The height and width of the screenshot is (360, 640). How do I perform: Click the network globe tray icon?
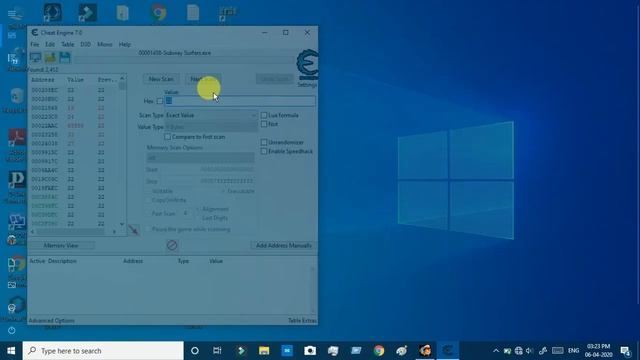tap(518, 351)
